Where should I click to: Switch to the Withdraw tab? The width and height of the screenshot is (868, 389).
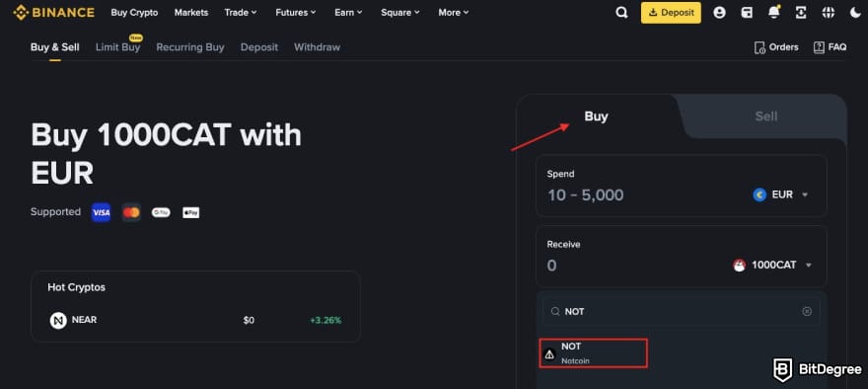pyautogui.click(x=317, y=47)
